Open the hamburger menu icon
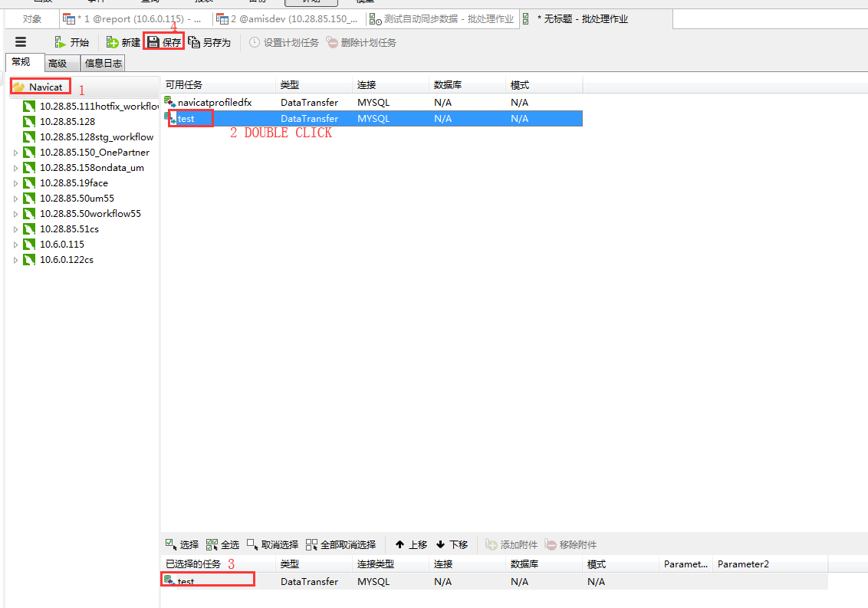The height and width of the screenshot is (608, 868). (21, 42)
